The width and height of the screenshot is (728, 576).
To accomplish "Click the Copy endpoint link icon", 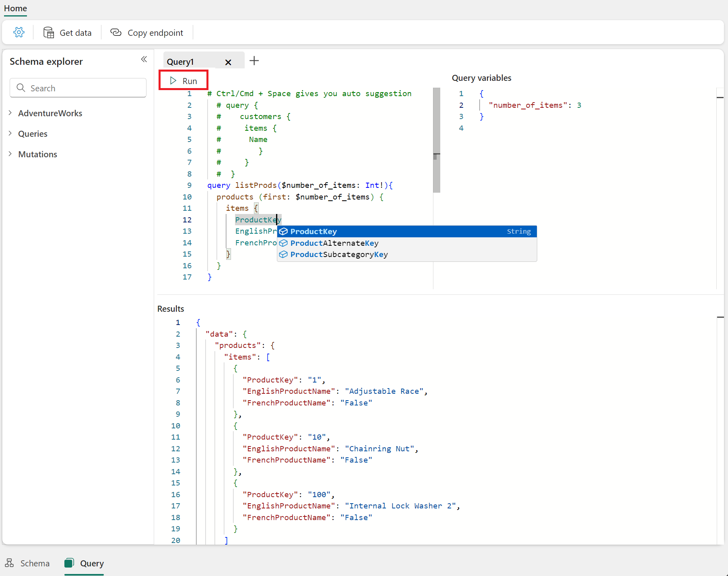I will 116,33.
